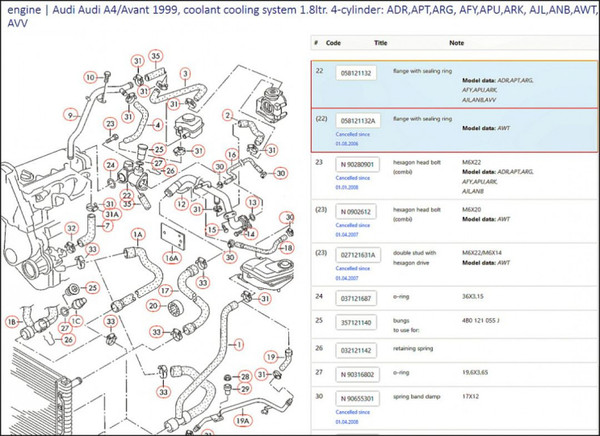
Task: Click the note value 17X12
Action: tap(470, 396)
